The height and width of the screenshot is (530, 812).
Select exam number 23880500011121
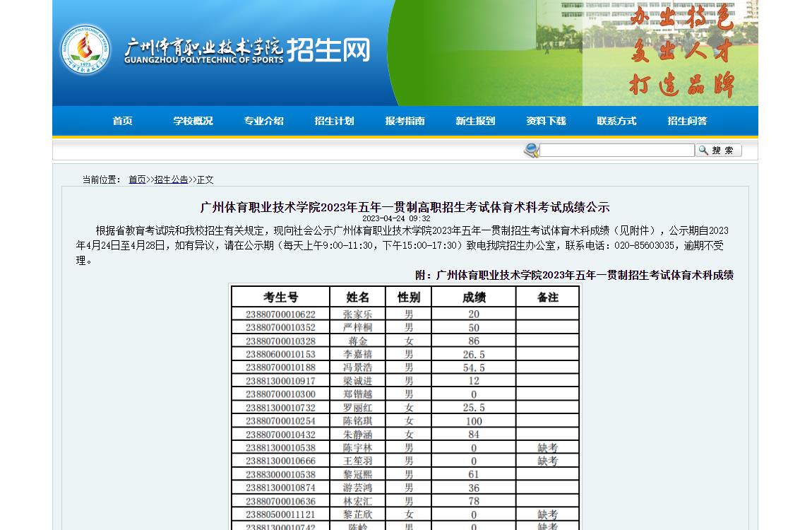pyautogui.click(x=281, y=514)
